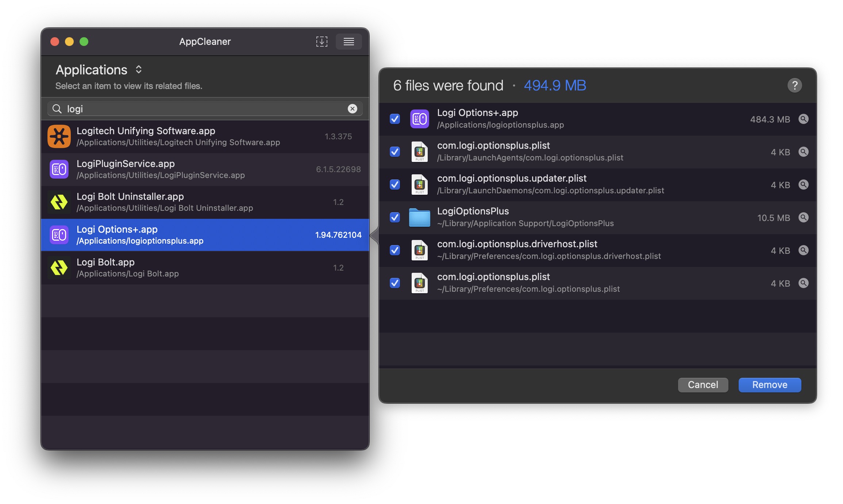This screenshot has height=504, width=843.
Task: Clear the search field with the X icon
Action: [352, 109]
